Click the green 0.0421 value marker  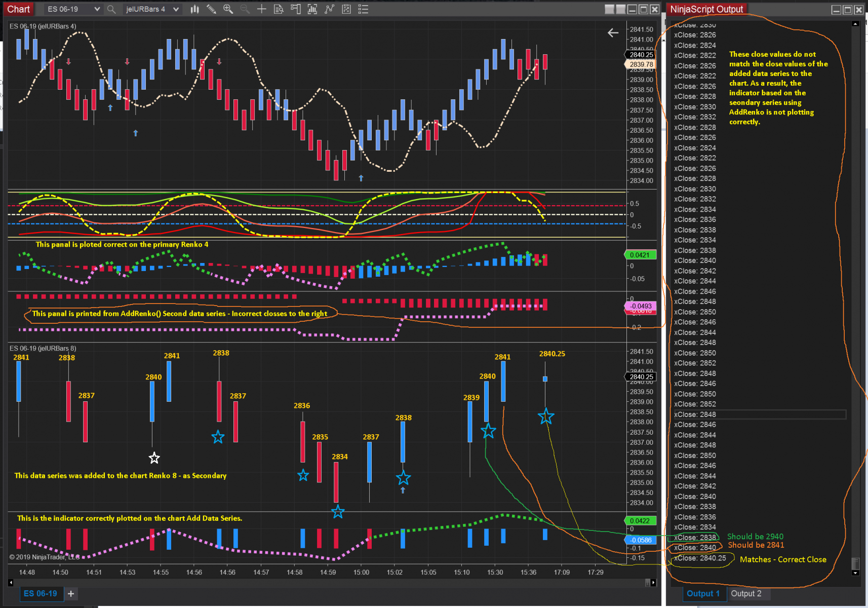(x=641, y=255)
